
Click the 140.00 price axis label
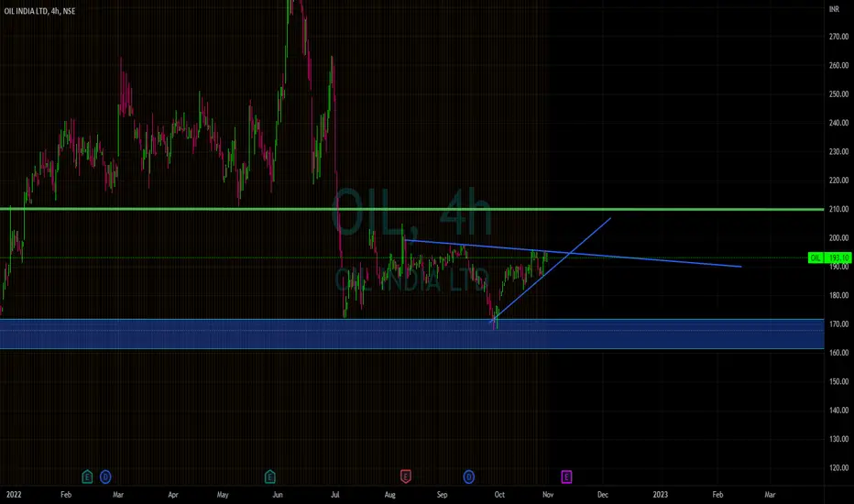click(x=838, y=411)
